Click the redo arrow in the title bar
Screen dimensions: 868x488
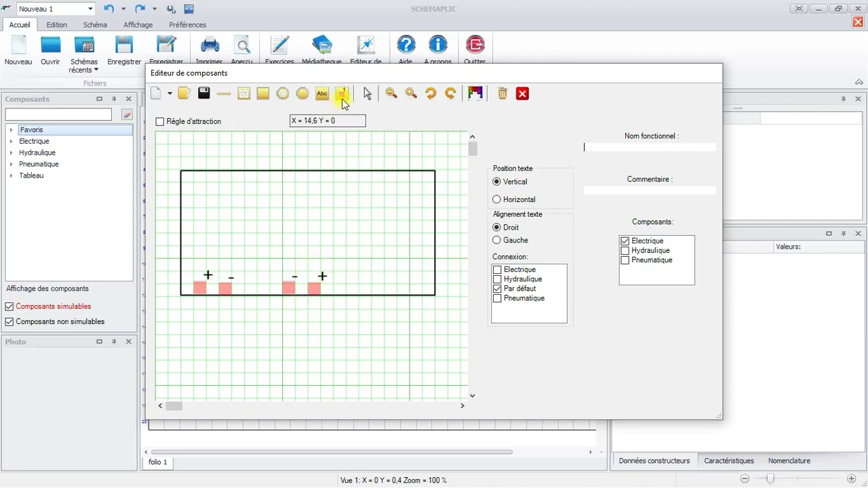140,9
